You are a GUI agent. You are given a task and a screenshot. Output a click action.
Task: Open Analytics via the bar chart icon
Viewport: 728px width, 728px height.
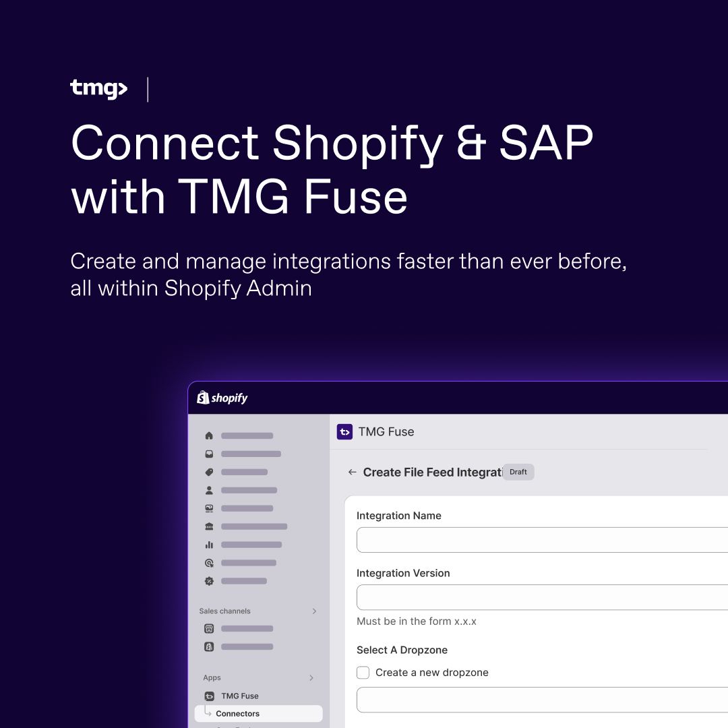coord(209,545)
